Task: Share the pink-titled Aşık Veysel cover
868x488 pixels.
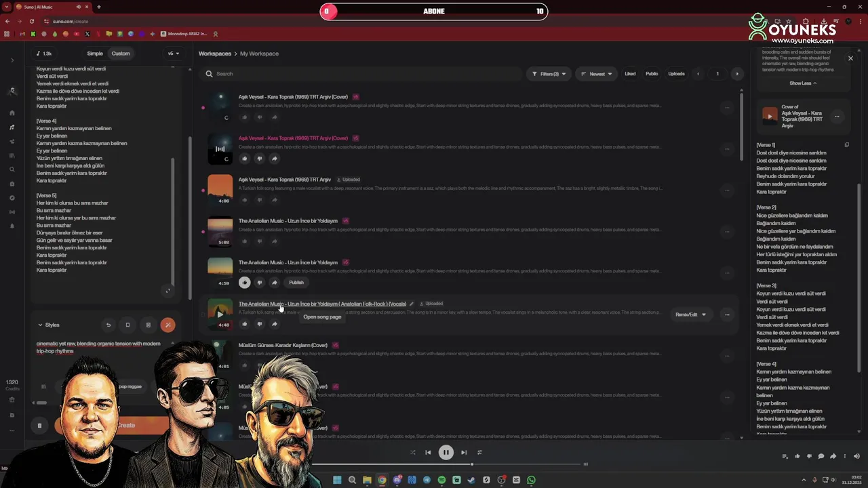Action: coord(274,159)
